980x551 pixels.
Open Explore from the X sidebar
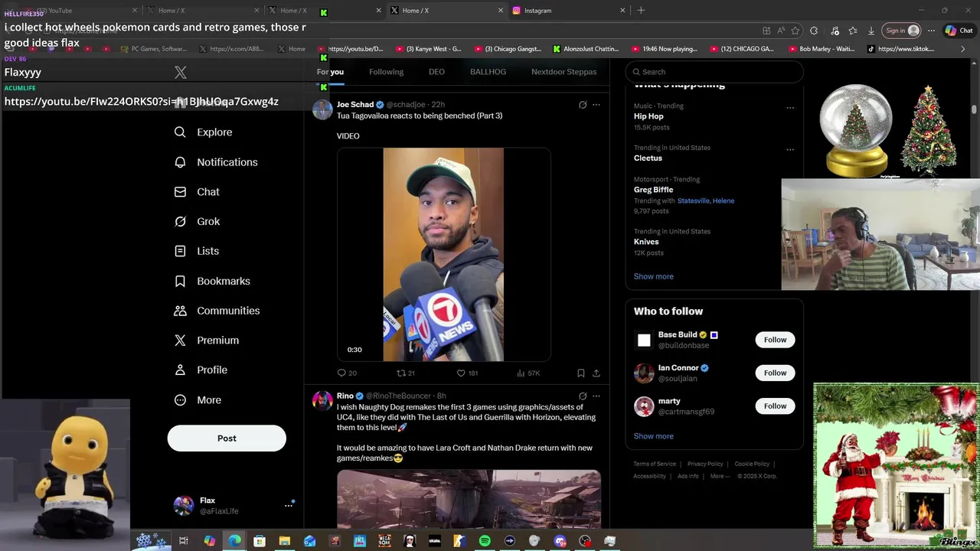click(x=204, y=132)
